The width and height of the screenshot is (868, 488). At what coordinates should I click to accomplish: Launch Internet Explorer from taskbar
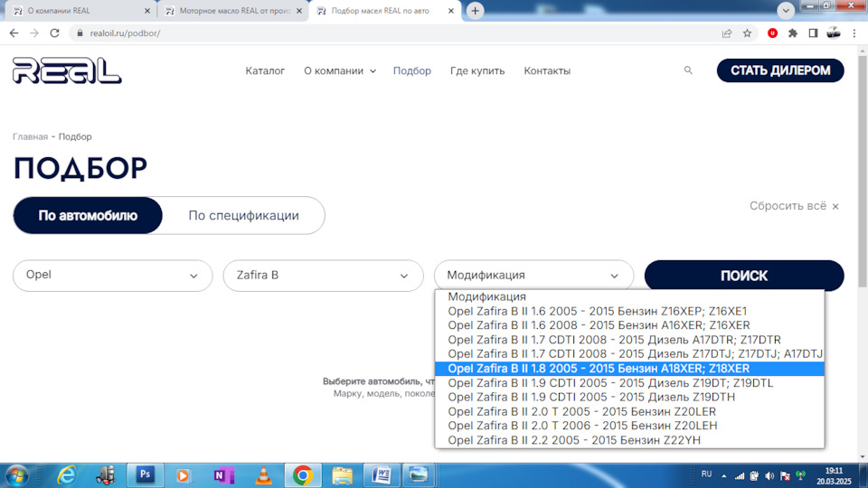click(66, 475)
